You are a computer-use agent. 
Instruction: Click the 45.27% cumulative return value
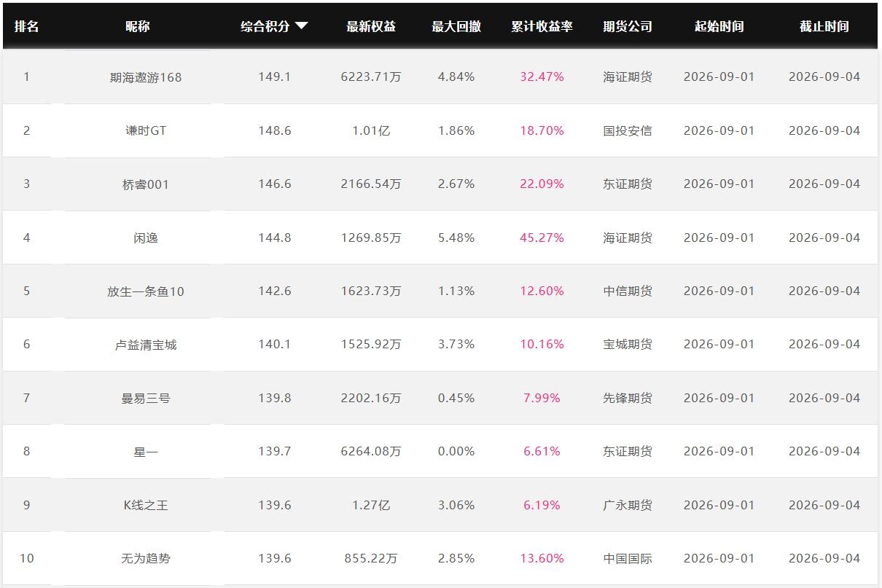542,238
